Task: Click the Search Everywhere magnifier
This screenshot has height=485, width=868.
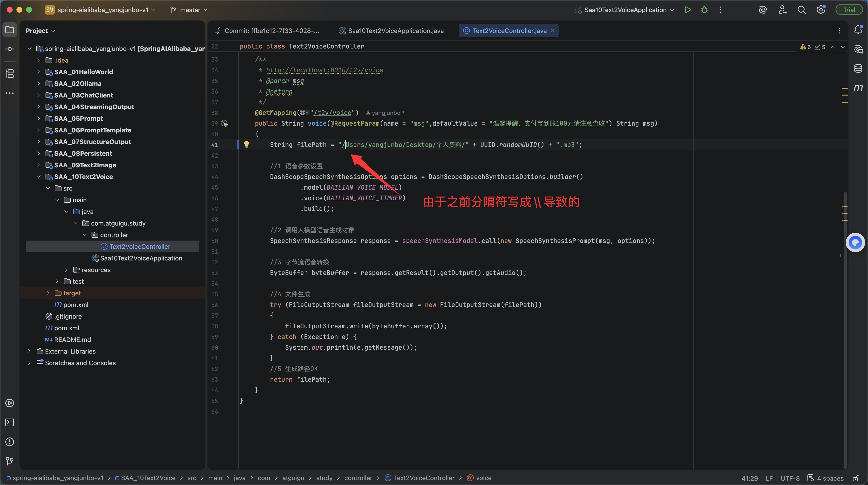Action: point(802,10)
